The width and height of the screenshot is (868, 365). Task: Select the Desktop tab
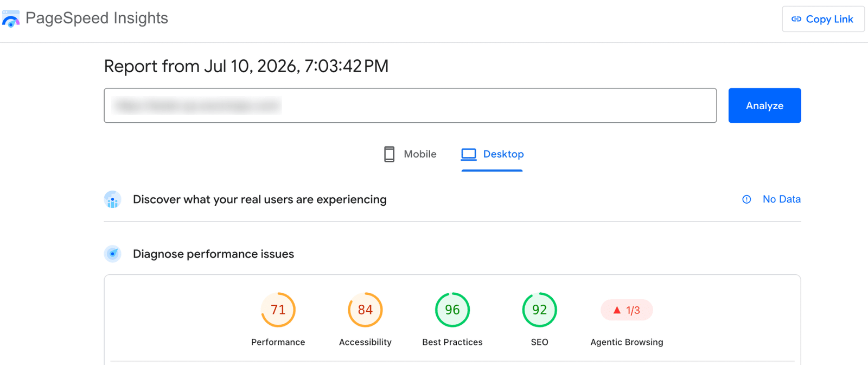[x=492, y=154]
